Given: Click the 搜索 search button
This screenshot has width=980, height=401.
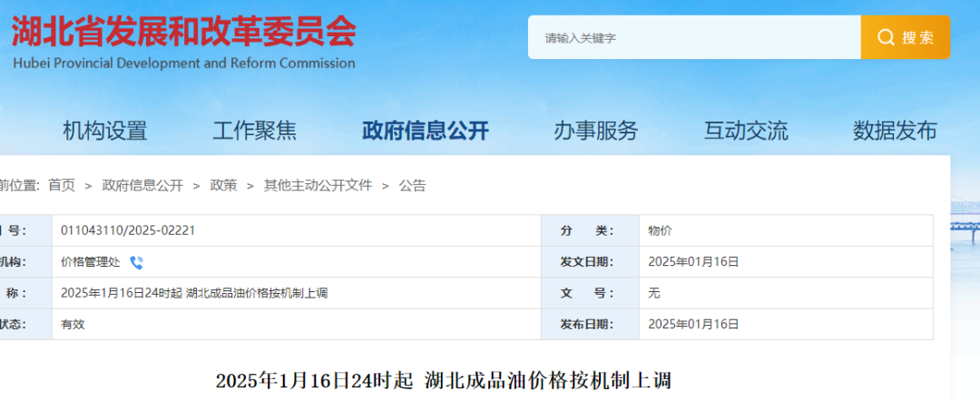Looking at the screenshot, I should [905, 37].
